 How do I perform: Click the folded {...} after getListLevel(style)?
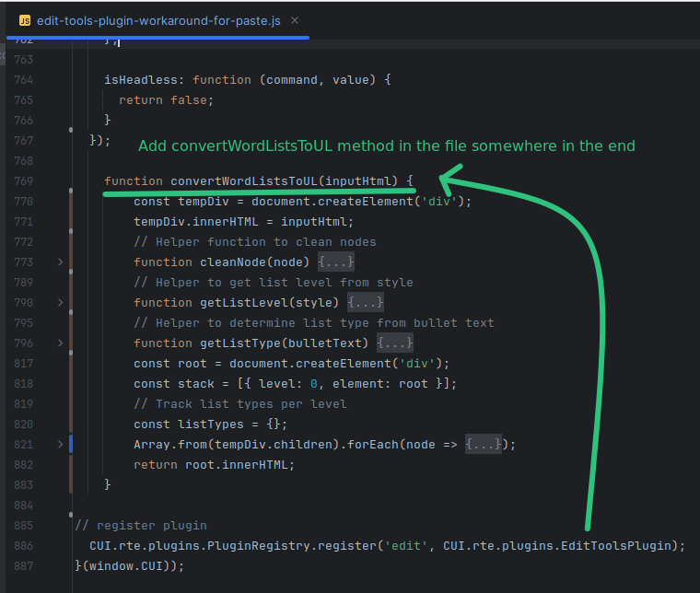point(365,303)
